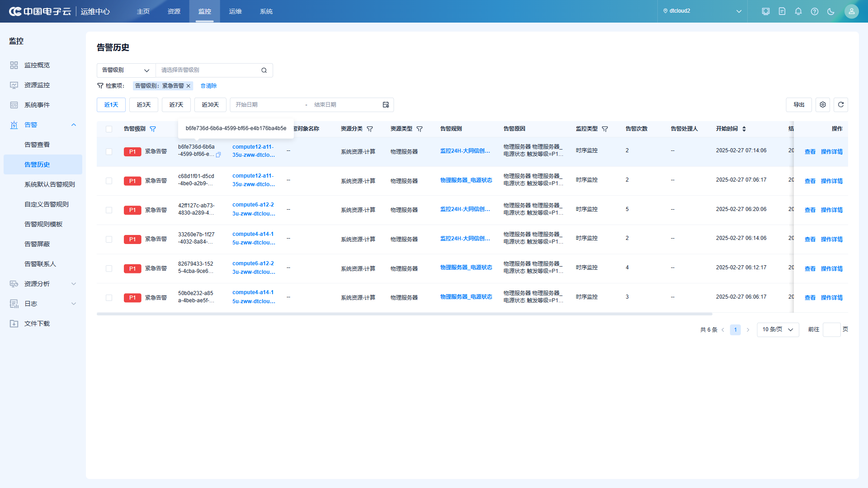Open the 10 条/页 page size dropdown
Screen dimensions: 868x488
(x=778, y=330)
